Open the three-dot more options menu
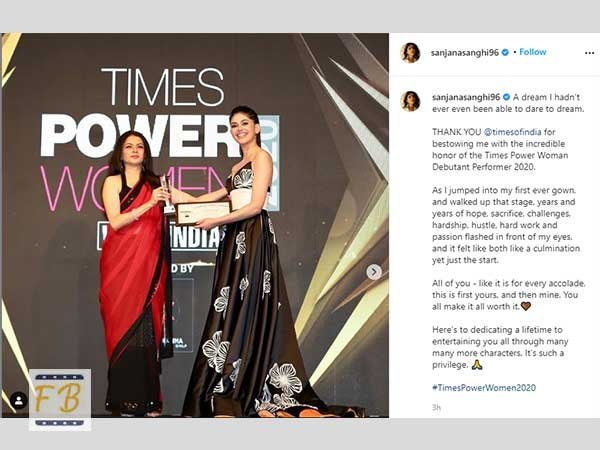This screenshot has width=600, height=450. [589, 53]
